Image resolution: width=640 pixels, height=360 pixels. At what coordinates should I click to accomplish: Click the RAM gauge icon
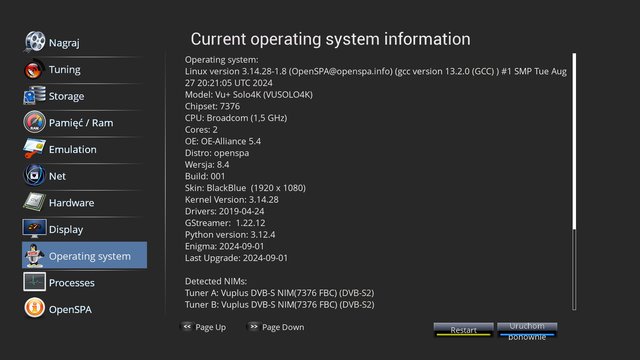34,122
